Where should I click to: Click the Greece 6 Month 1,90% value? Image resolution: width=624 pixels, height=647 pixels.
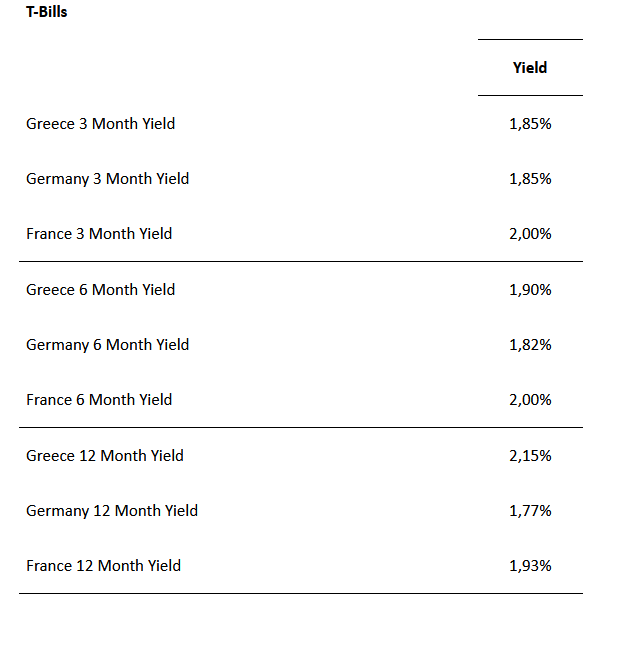coord(530,290)
